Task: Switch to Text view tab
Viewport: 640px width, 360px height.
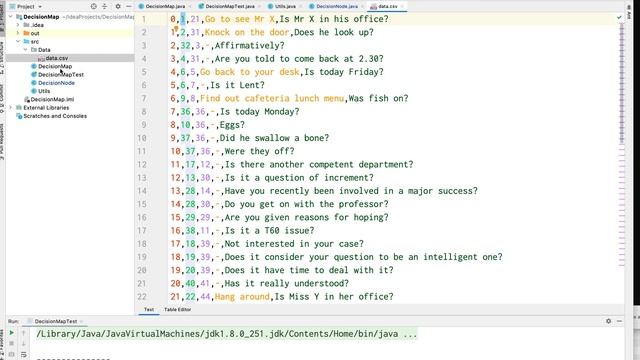Action: [x=149, y=309]
